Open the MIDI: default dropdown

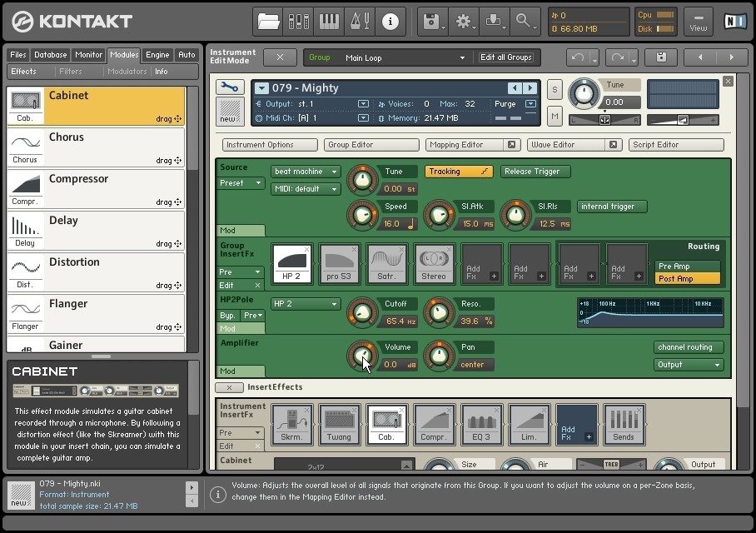306,188
